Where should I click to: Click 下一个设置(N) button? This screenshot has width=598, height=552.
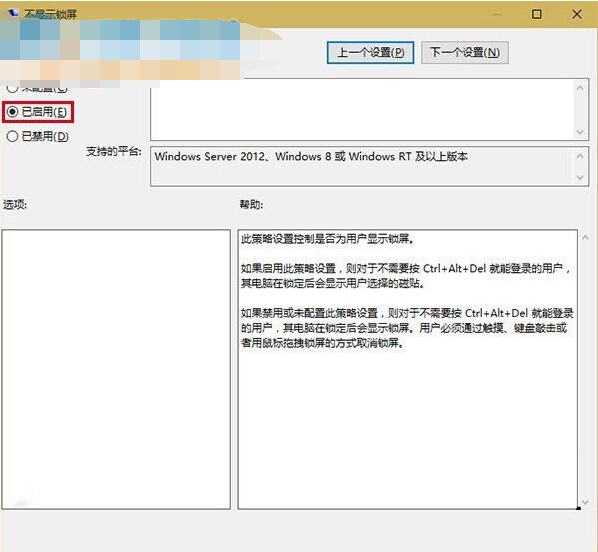click(x=465, y=52)
